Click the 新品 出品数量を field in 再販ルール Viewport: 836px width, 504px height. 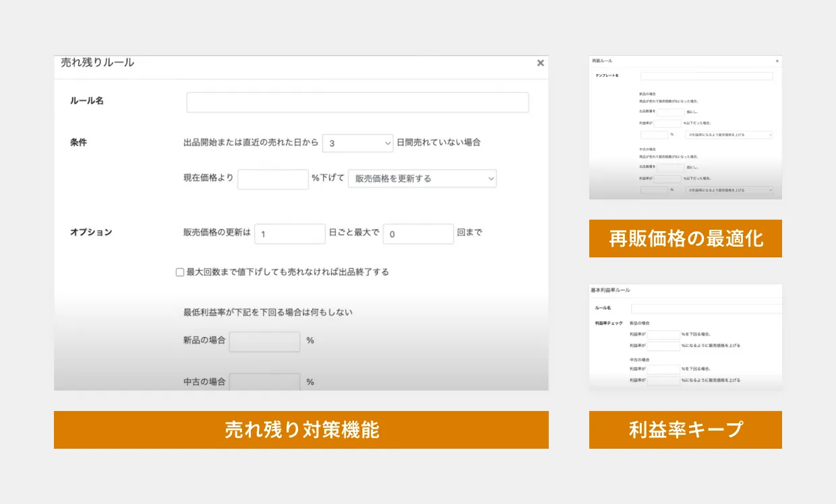(x=669, y=112)
